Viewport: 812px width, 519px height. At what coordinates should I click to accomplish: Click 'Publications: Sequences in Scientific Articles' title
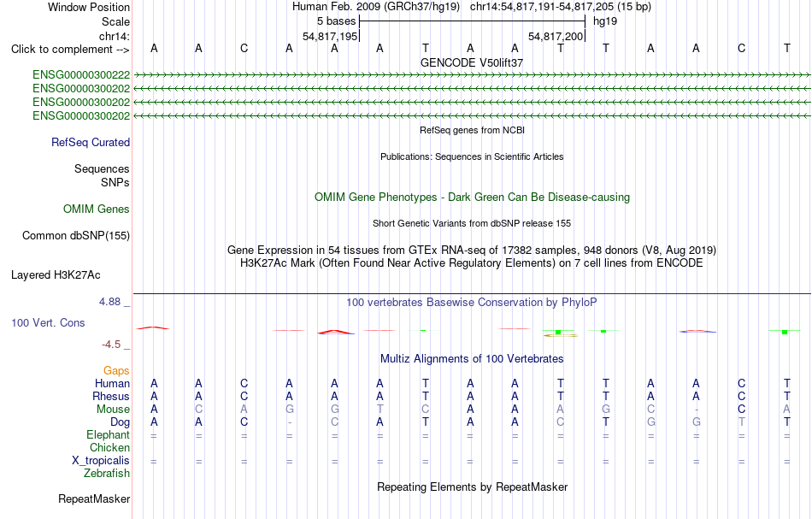coord(472,156)
